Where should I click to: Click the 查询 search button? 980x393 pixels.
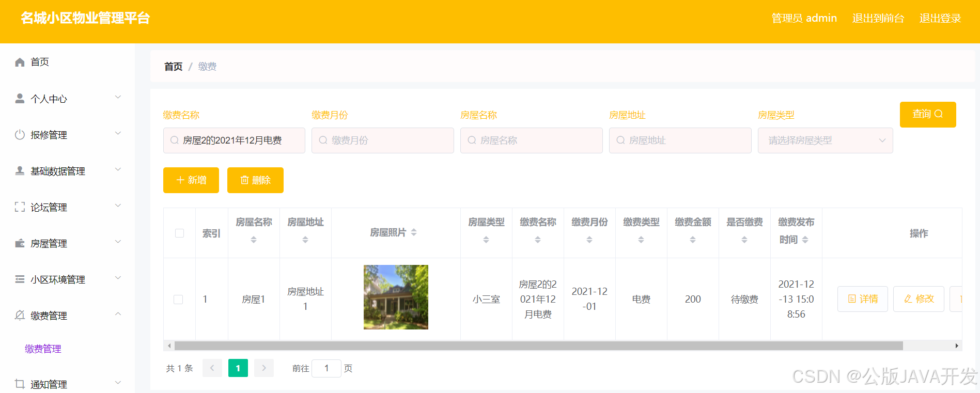[928, 115]
